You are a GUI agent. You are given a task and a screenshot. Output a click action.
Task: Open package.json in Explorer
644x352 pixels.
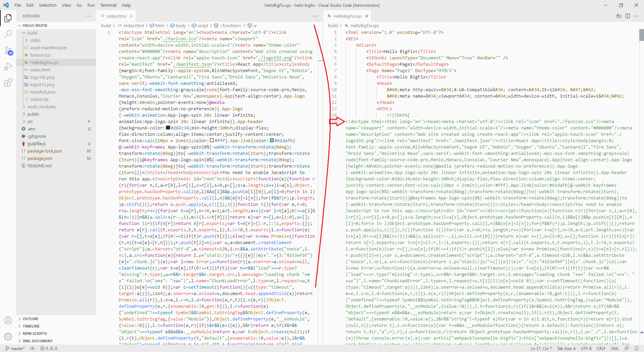point(56,158)
